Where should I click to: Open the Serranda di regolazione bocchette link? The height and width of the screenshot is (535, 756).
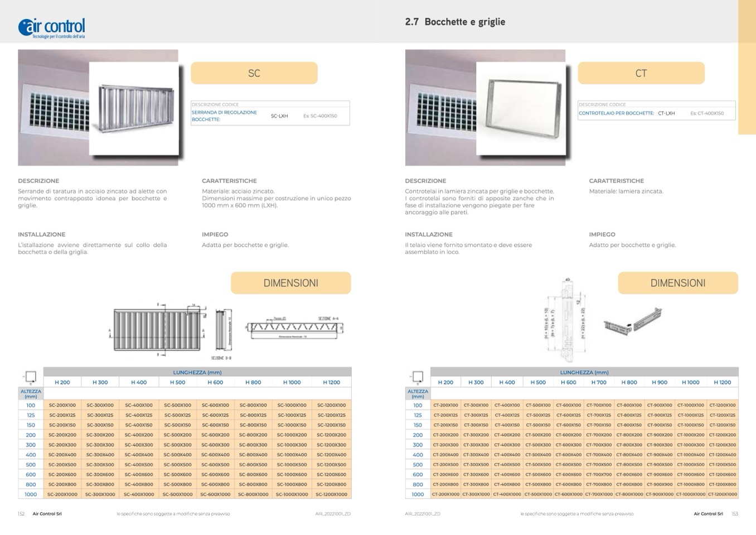pos(224,115)
